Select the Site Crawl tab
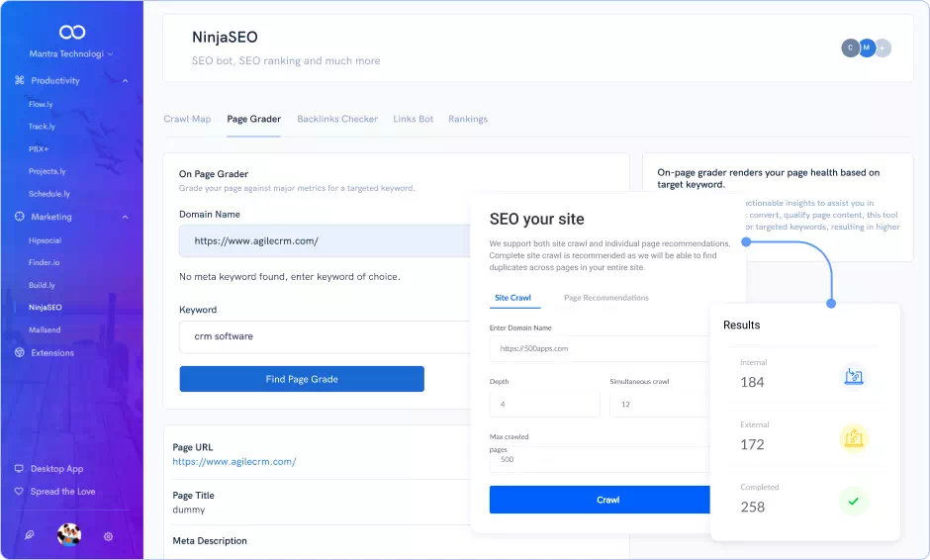The image size is (930, 560). click(513, 298)
